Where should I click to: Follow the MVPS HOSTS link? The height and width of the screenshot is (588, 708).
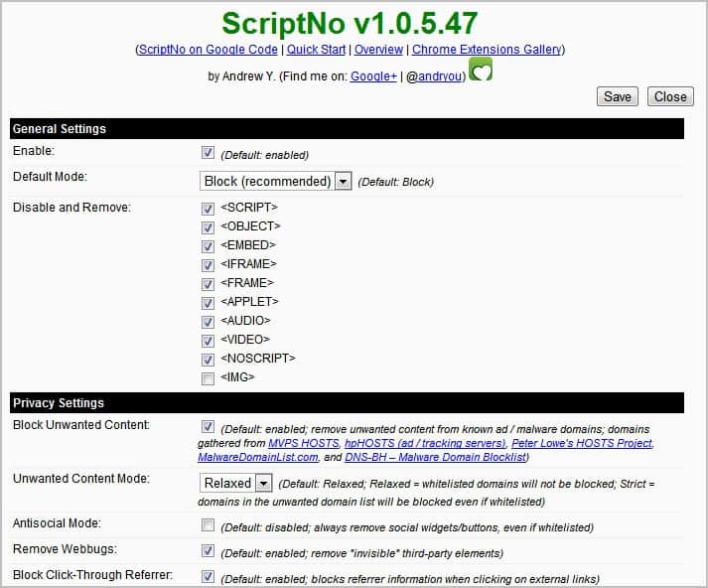303,443
